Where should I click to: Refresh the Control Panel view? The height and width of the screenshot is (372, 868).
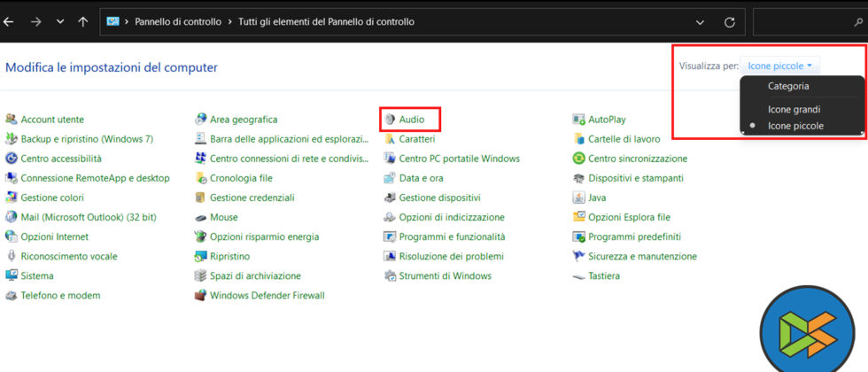point(729,22)
